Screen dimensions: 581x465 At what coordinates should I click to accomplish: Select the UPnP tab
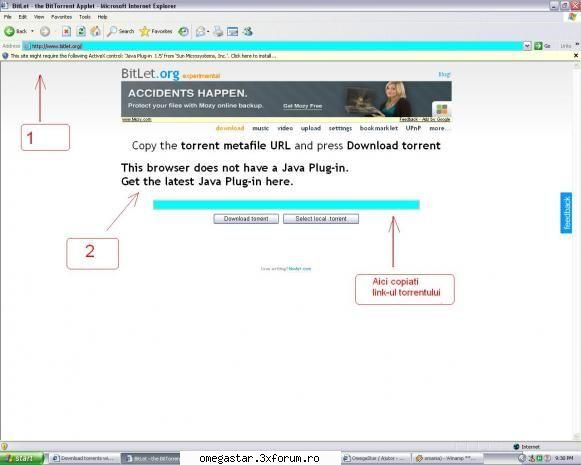413,128
